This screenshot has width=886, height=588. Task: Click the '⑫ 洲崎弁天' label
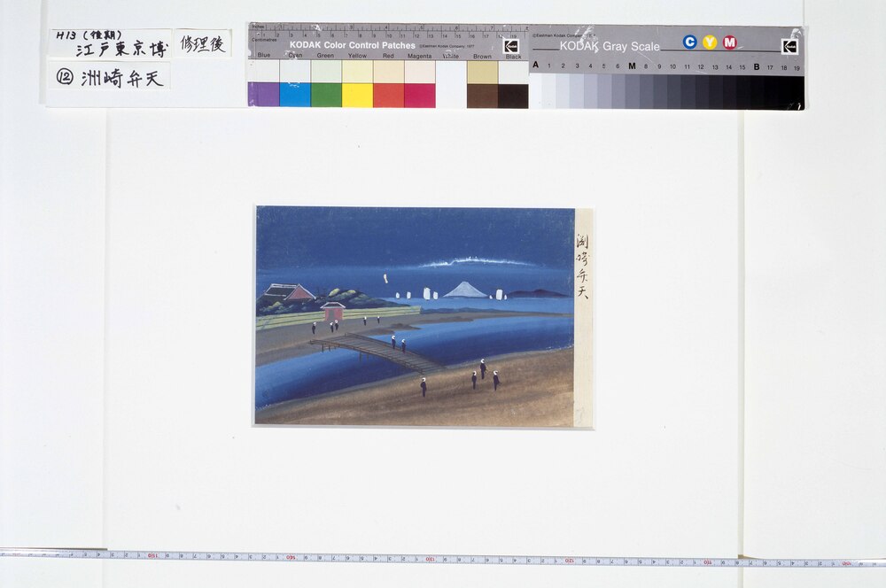(110, 77)
